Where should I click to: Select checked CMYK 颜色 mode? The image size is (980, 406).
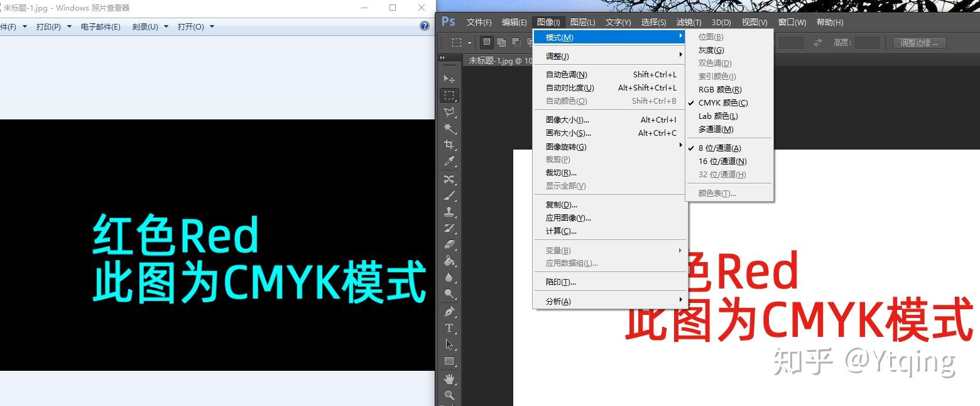point(729,103)
